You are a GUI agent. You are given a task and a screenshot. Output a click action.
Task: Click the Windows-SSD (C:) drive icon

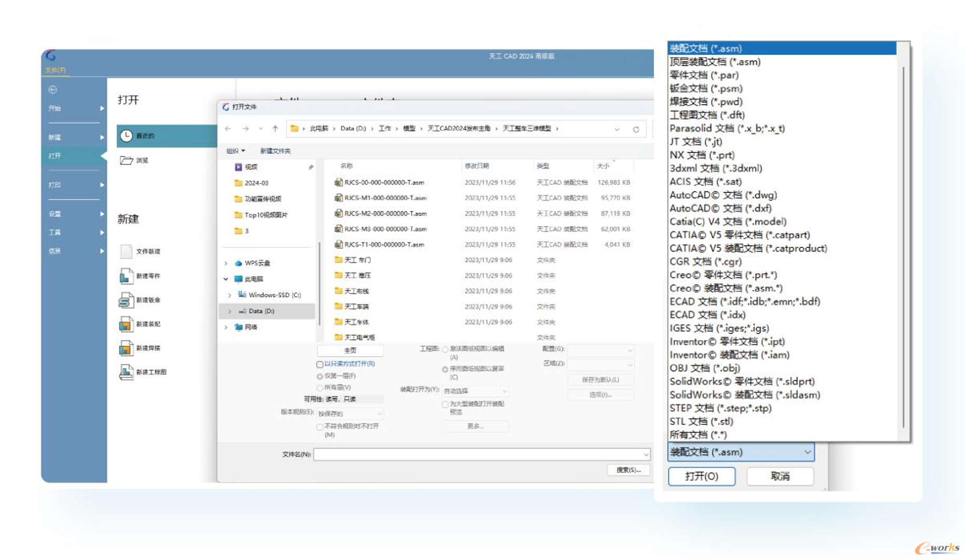242,295
